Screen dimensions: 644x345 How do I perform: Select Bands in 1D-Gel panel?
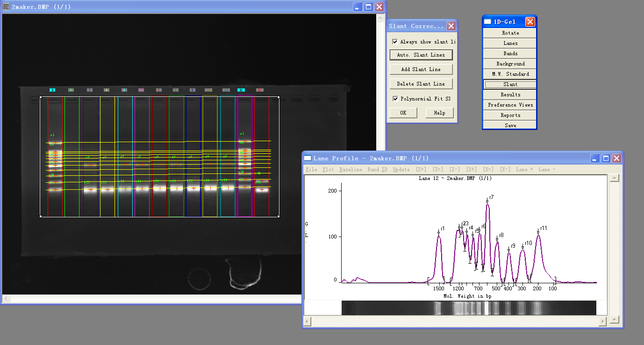[x=510, y=53]
